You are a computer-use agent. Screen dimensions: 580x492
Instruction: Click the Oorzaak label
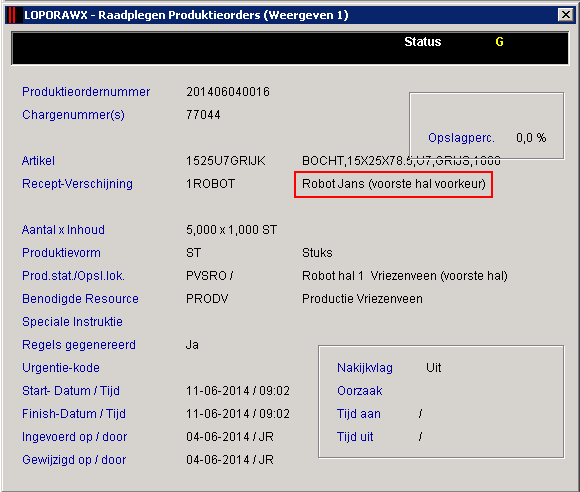tap(360, 391)
